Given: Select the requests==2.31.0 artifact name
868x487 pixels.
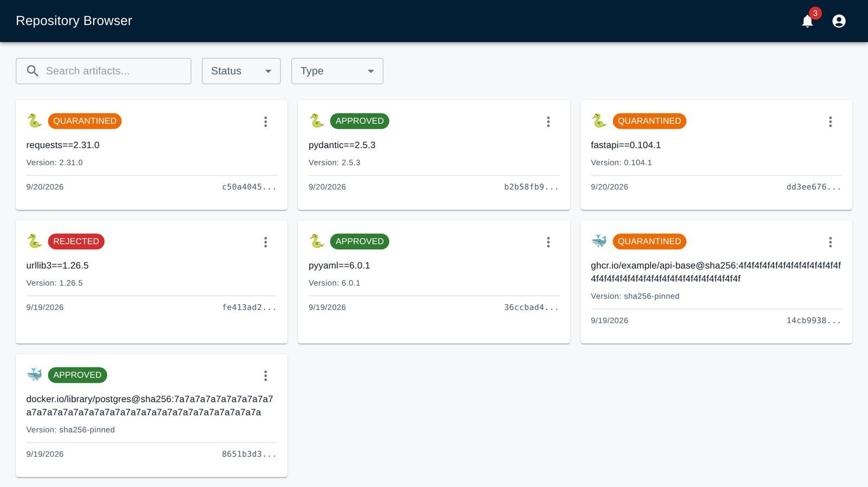Looking at the screenshot, I should 63,145.
